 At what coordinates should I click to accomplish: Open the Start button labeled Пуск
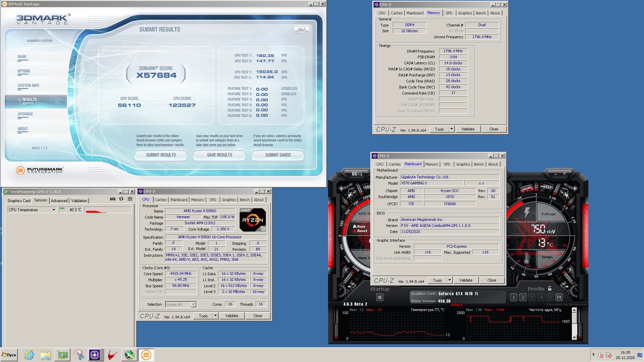tap(9, 355)
